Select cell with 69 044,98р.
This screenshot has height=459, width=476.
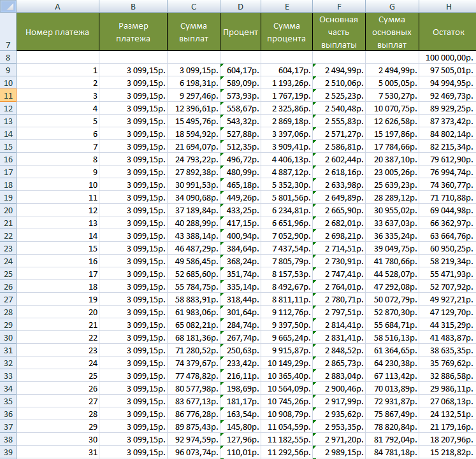point(448,210)
